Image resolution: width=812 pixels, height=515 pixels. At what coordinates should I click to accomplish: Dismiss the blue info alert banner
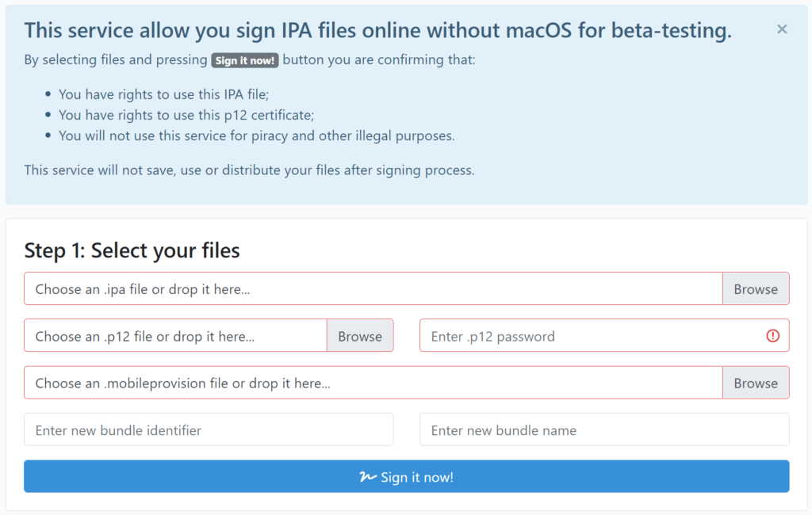(x=782, y=29)
